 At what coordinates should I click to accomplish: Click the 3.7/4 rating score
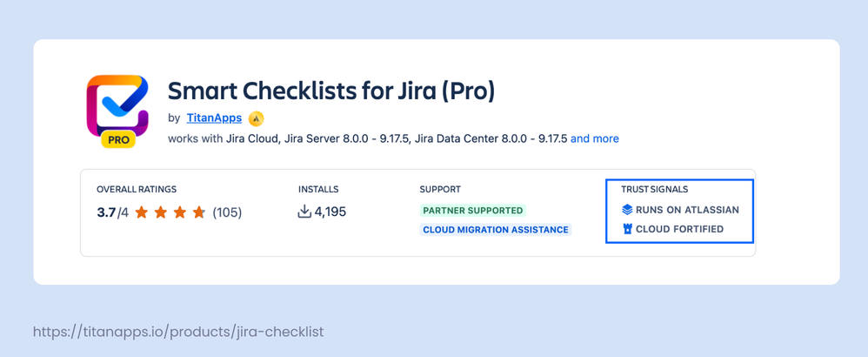(113, 212)
